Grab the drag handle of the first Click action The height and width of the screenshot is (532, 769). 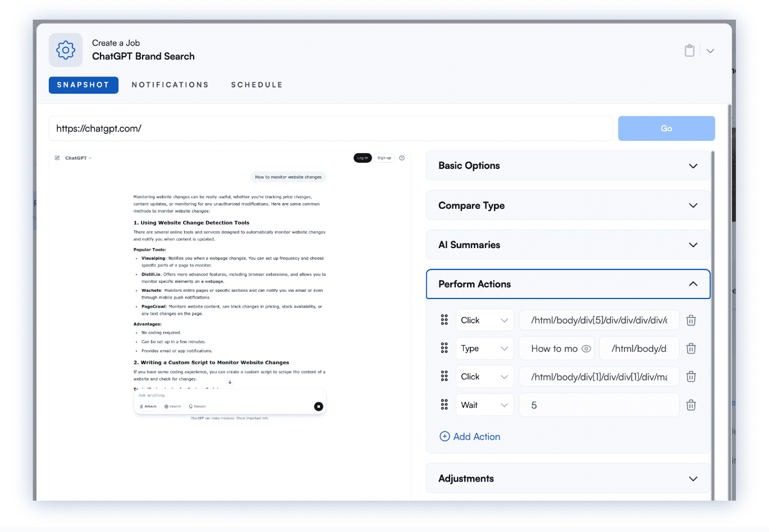click(x=444, y=320)
